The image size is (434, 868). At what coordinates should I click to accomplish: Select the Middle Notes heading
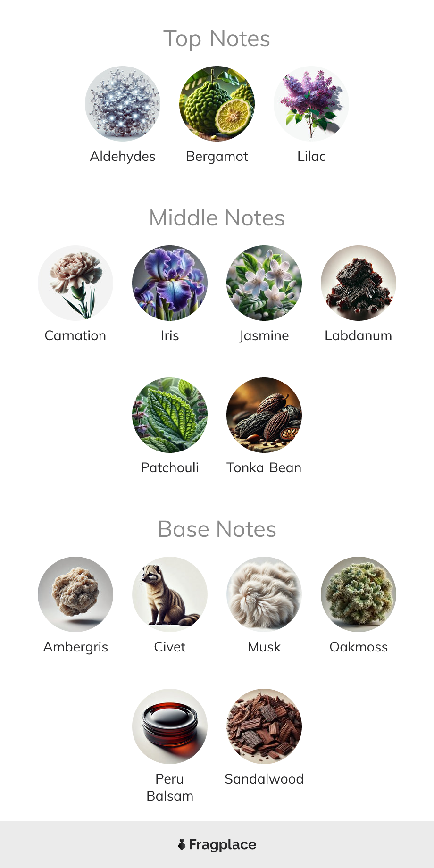(217, 218)
